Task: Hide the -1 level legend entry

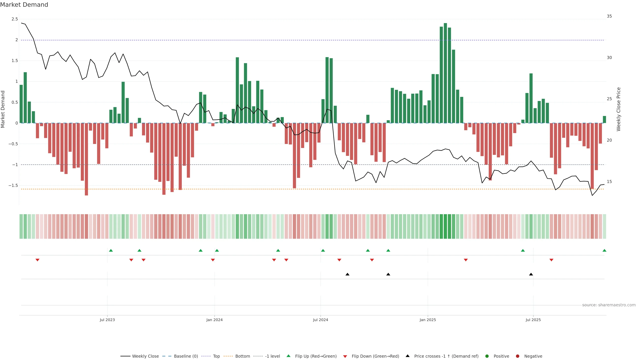Action: 272,356
